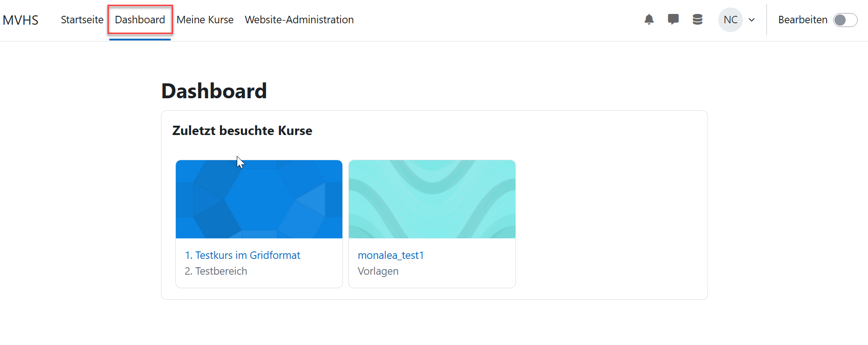Click the teal wavy course thumbnail

point(432,199)
